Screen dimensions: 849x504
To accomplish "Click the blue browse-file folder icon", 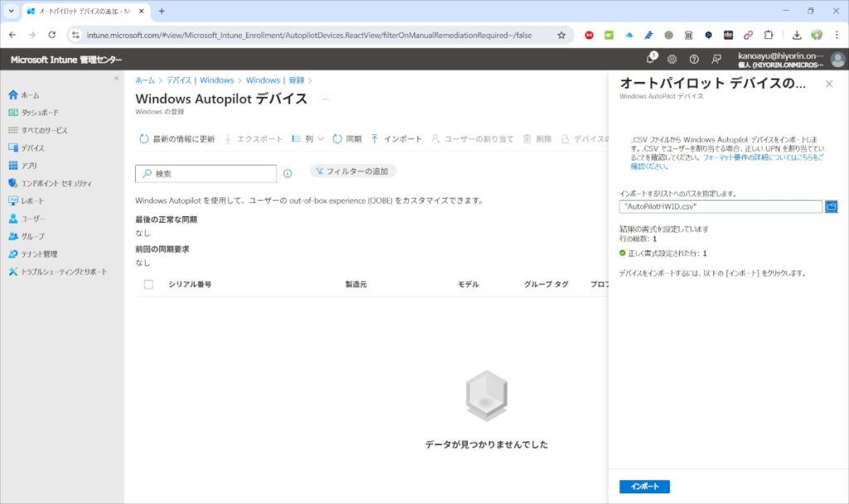I will 831,206.
